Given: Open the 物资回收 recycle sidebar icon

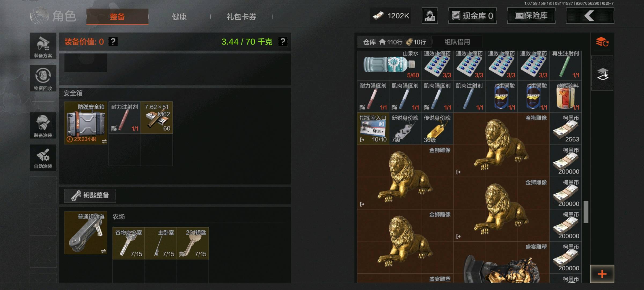Looking at the screenshot, I should click(43, 78).
